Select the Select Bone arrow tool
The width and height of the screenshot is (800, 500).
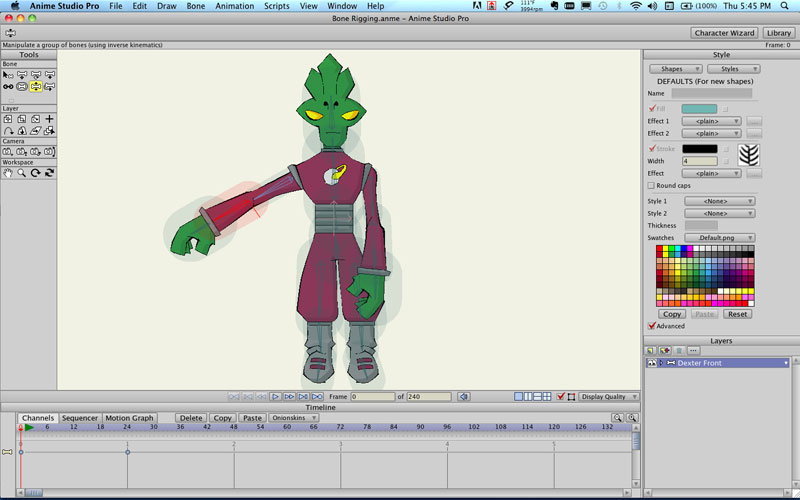click(8, 75)
